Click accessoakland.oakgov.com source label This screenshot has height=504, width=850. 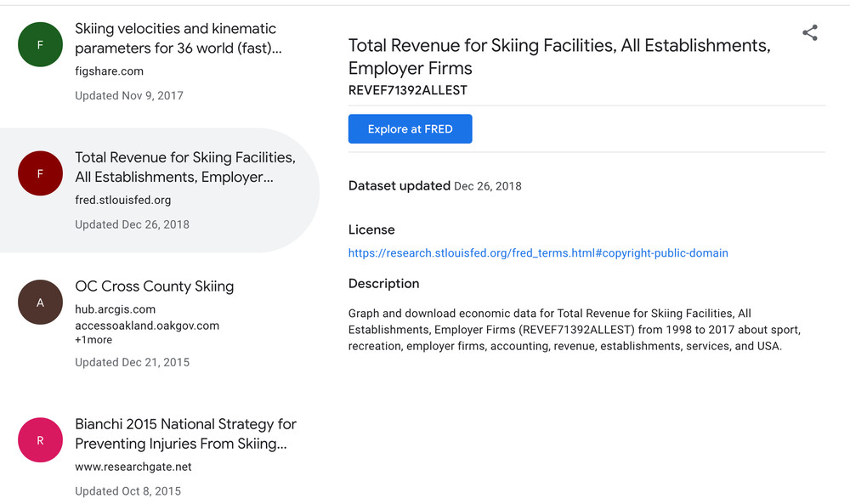pos(146,326)
